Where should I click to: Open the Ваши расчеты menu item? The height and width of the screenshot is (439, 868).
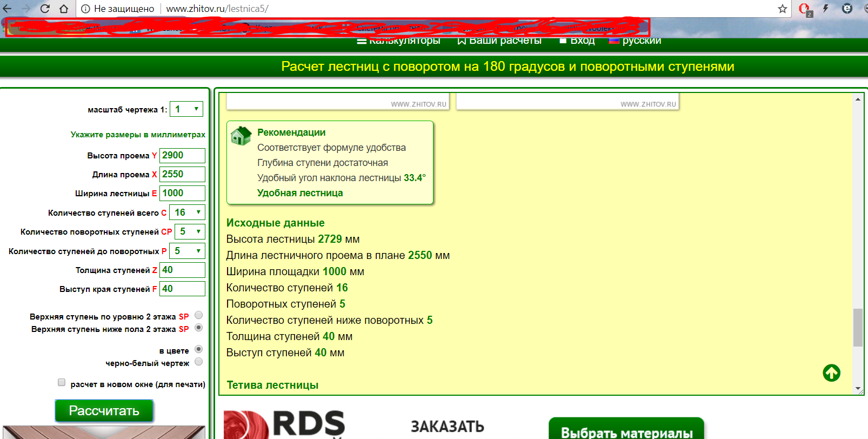click(499, 41)
